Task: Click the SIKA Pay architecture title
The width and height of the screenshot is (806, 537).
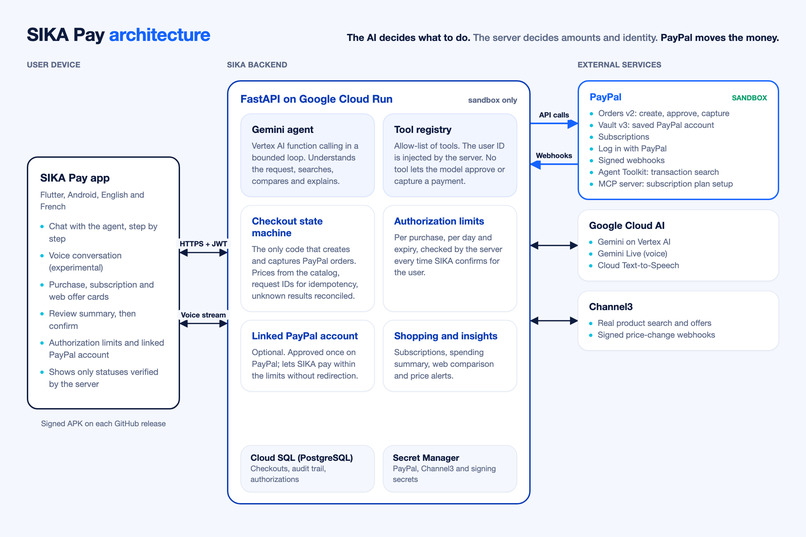Action: (x=118, y=35)
